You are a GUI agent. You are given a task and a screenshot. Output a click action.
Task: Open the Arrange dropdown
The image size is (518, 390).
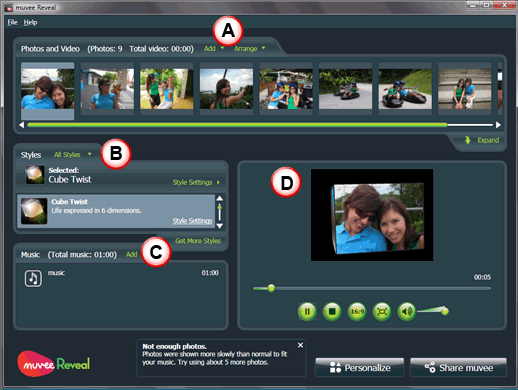click(250, 49)
